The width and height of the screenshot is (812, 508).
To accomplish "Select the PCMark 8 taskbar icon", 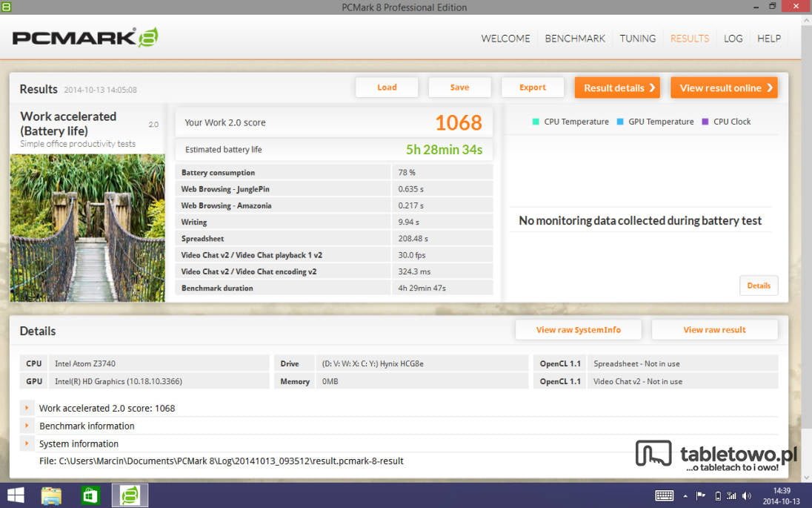I will click(x=130, y=495).
